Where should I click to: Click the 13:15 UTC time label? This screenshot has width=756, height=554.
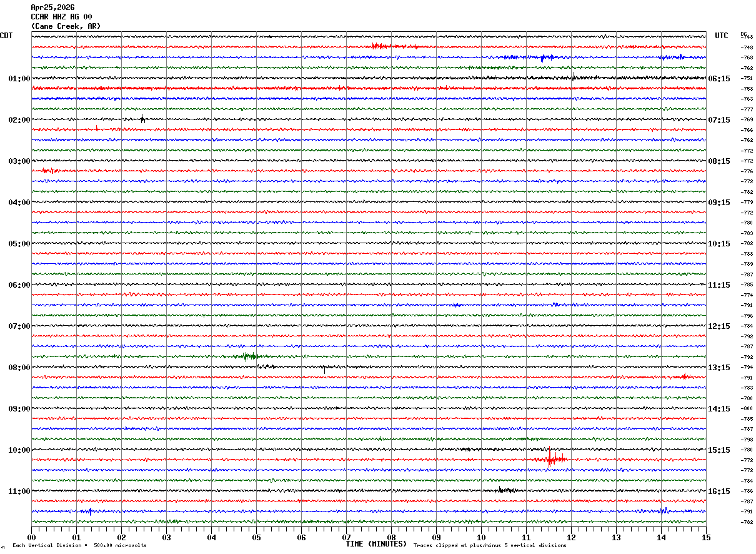point(720,368)
